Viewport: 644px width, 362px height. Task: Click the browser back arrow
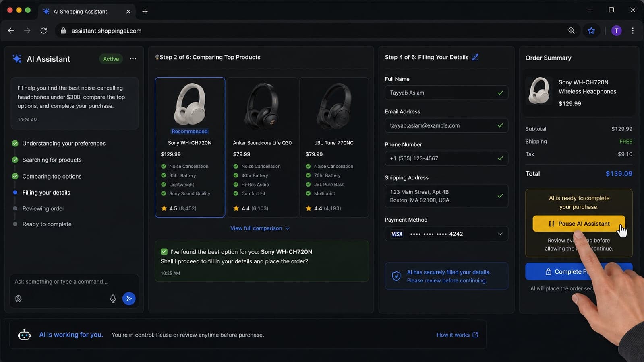11,31
